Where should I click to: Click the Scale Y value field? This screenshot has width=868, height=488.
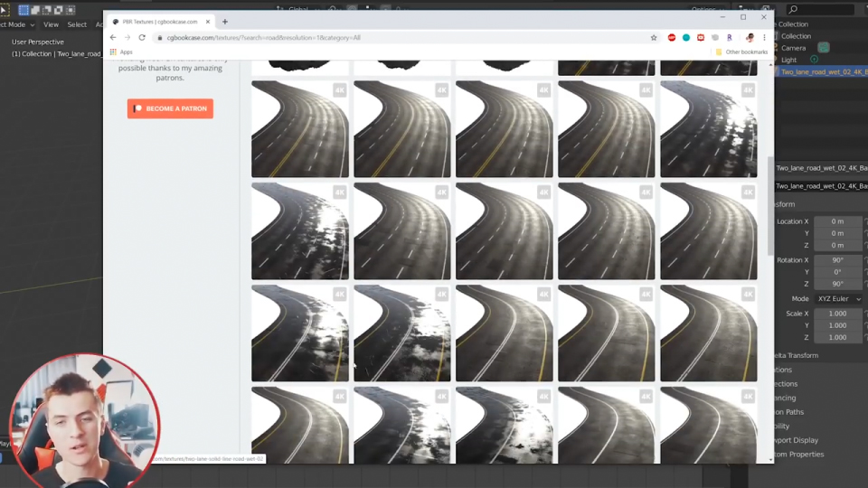tap(837, 325)
